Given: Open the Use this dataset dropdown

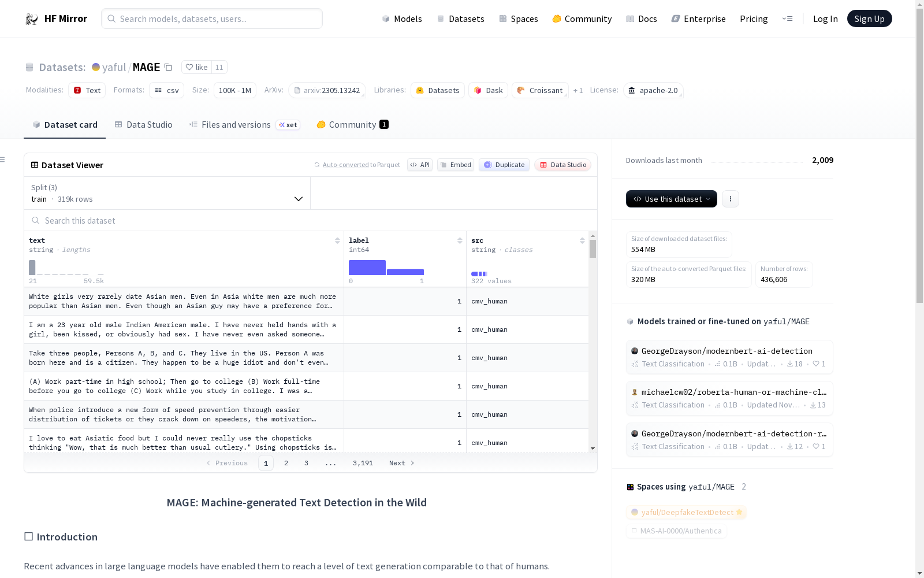Looking at the screenshot, I should coord(672,199).
